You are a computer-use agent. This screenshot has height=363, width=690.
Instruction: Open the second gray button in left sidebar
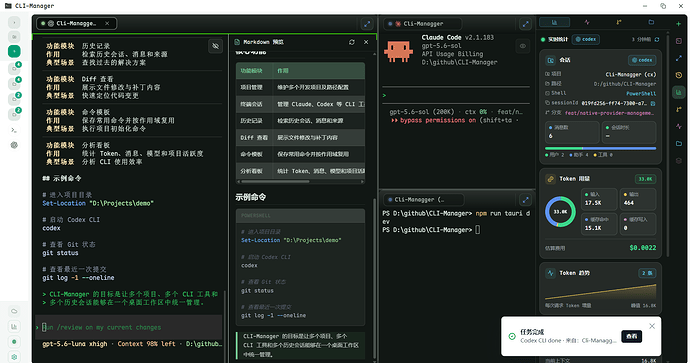coord(14,37)
